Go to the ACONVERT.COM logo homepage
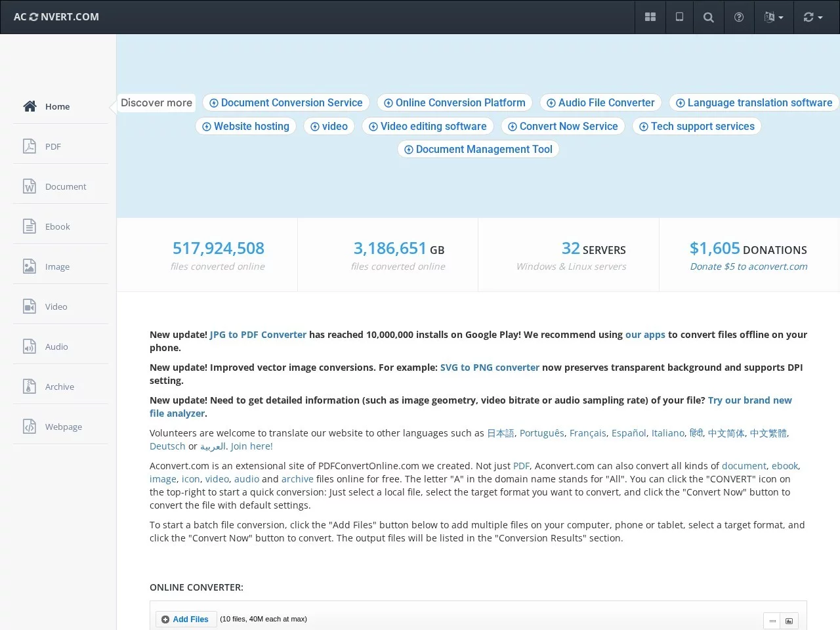Image resolution: width=840 pixels, height=630 pixels. 56,17
